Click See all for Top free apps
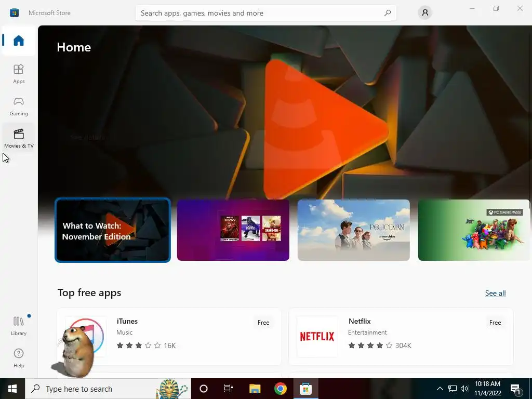 tap(495, 293)
